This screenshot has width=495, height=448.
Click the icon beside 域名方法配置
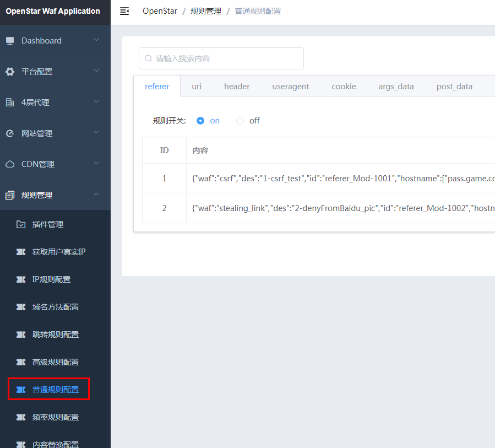(x=21, y=307)
